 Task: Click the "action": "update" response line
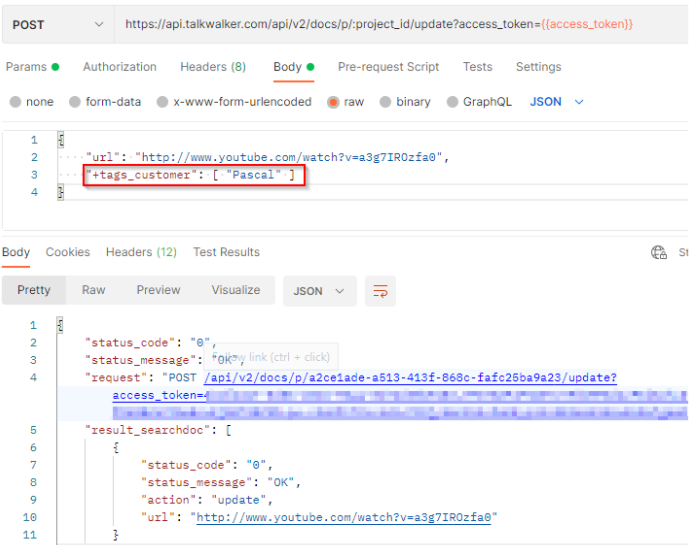coord(207,500)
